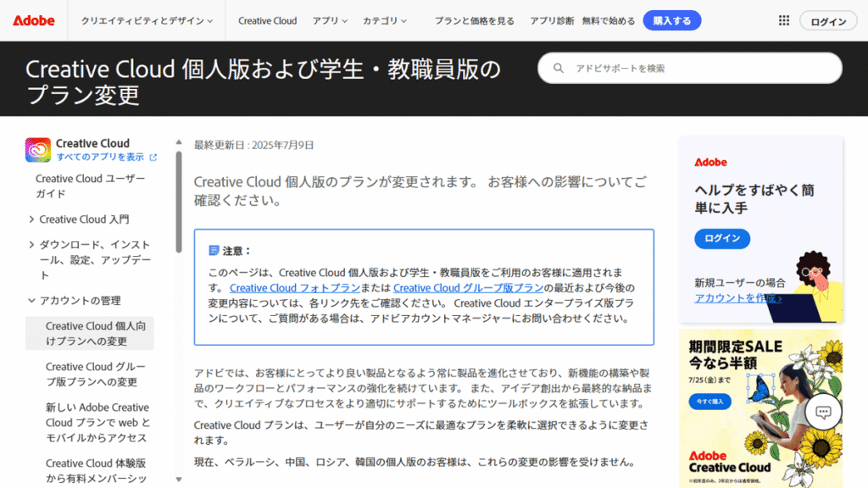Click the Adobe logo in header

click(x=34, y=20)
